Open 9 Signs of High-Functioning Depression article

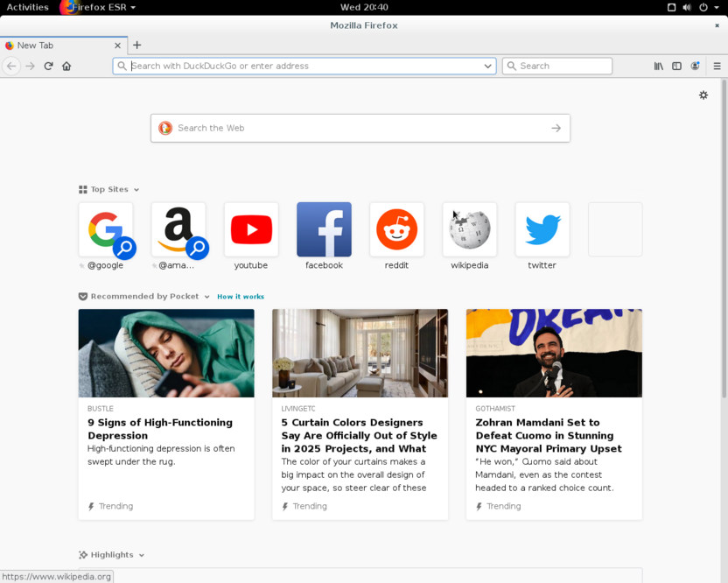(x=160, y=429)
